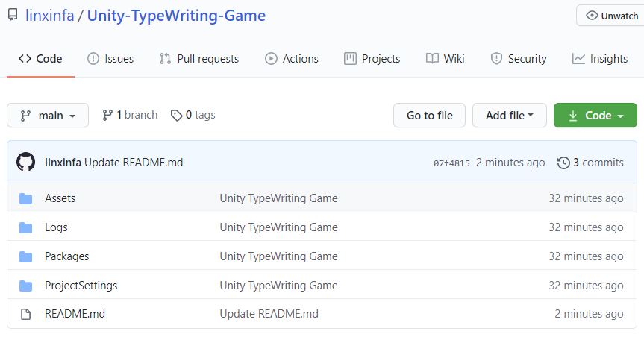Click the Go to file button
This screenshot has height=337, width=644.
pos(429,116)
